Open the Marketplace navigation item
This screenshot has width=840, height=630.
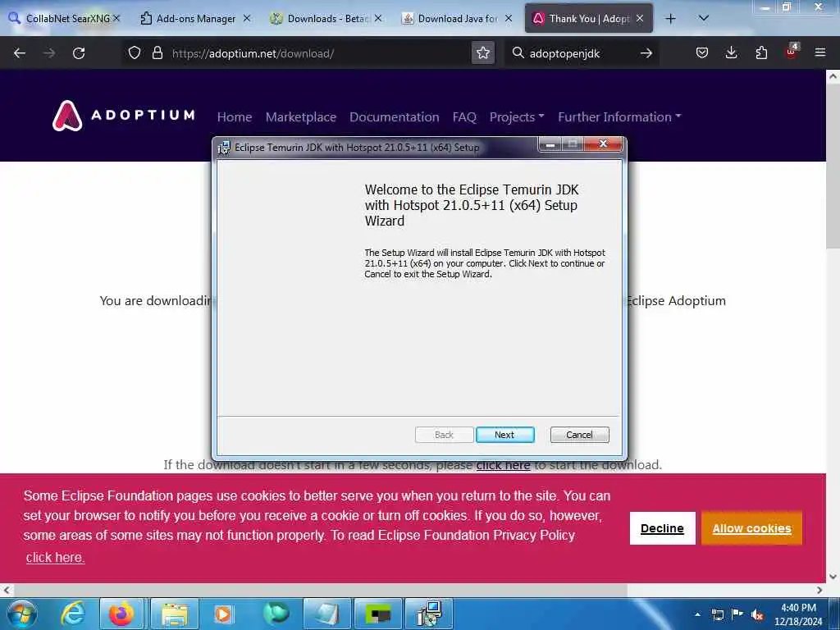tap(301, 116)
